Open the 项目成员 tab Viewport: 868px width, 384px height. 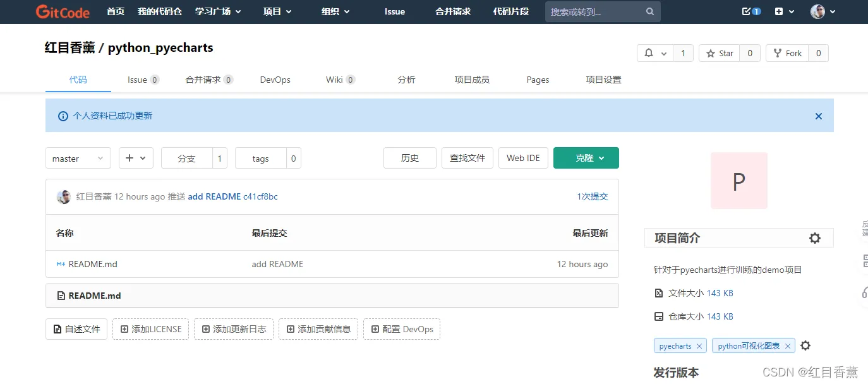coord(472,80)
